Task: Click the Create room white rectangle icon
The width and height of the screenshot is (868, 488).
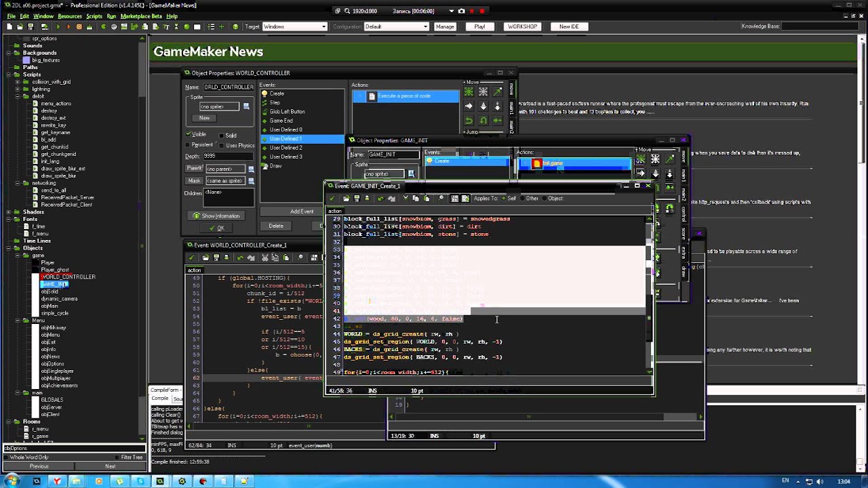Action: point(197,26)
